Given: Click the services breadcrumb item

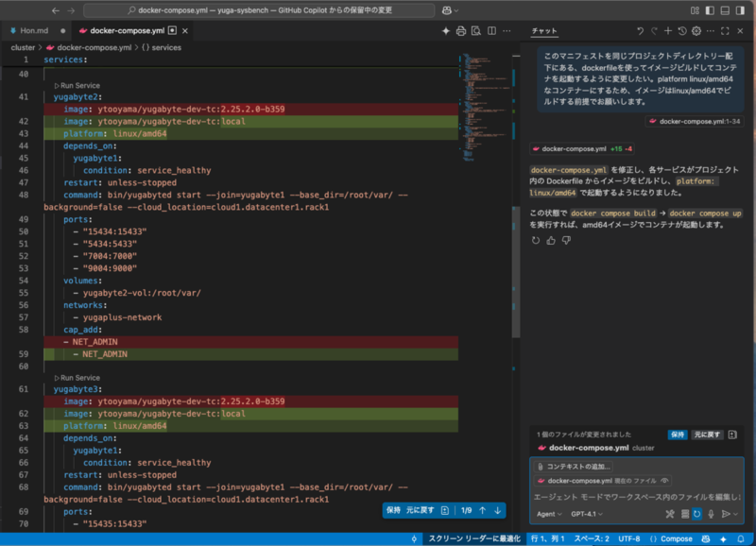Looking at the screenshot, I should point(166,48).
